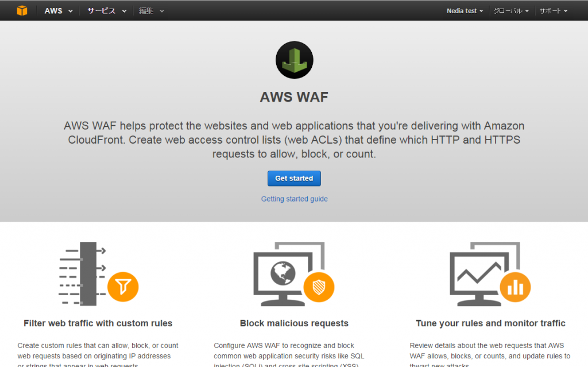Expand the サービス services menu
Screen dimensions: 588x367
point(107,11)
